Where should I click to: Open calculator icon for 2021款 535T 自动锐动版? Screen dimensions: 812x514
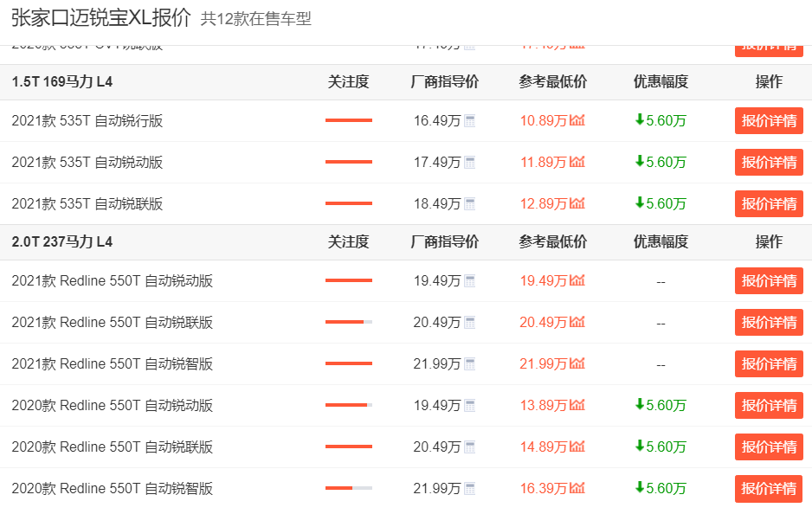tap(470, 163)
